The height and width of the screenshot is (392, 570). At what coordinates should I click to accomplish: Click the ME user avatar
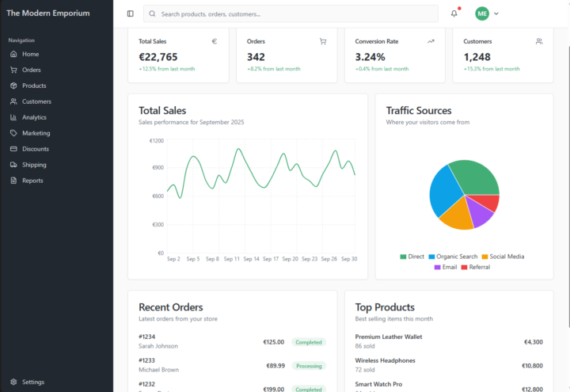[482, 13]
